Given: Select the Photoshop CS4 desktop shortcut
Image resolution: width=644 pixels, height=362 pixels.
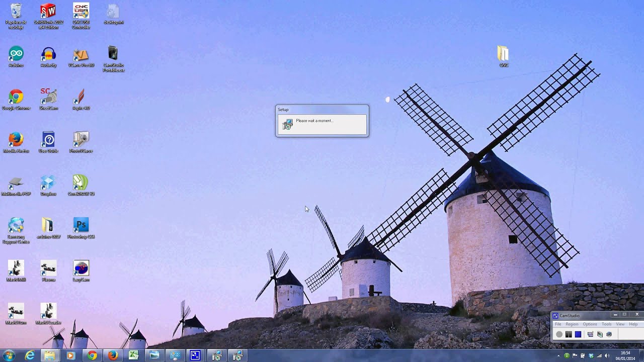Looking at the screenshot, I should pos(81,228).
